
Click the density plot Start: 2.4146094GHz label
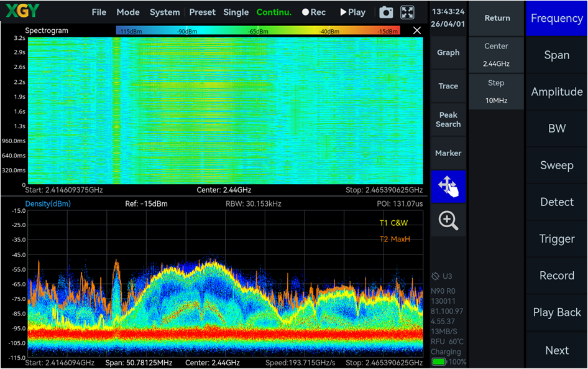tap(60, 363)
